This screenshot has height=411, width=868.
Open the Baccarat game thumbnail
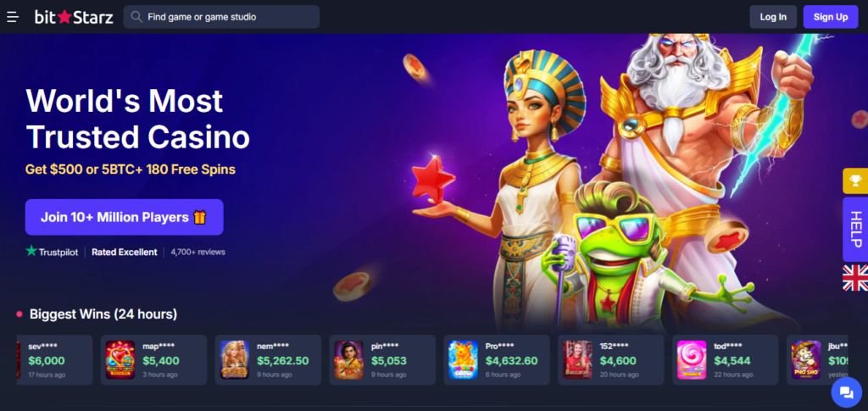[577, 359]
